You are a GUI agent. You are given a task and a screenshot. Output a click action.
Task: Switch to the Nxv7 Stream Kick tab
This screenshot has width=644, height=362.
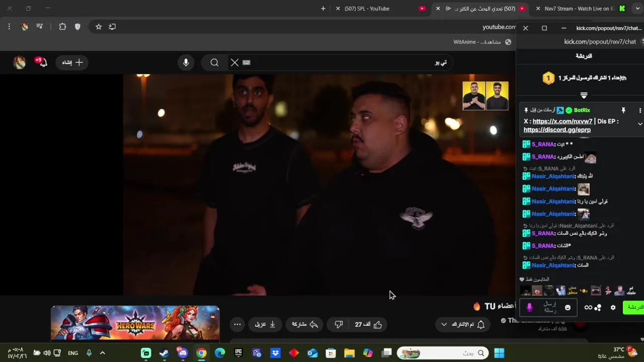coord(580,9)
